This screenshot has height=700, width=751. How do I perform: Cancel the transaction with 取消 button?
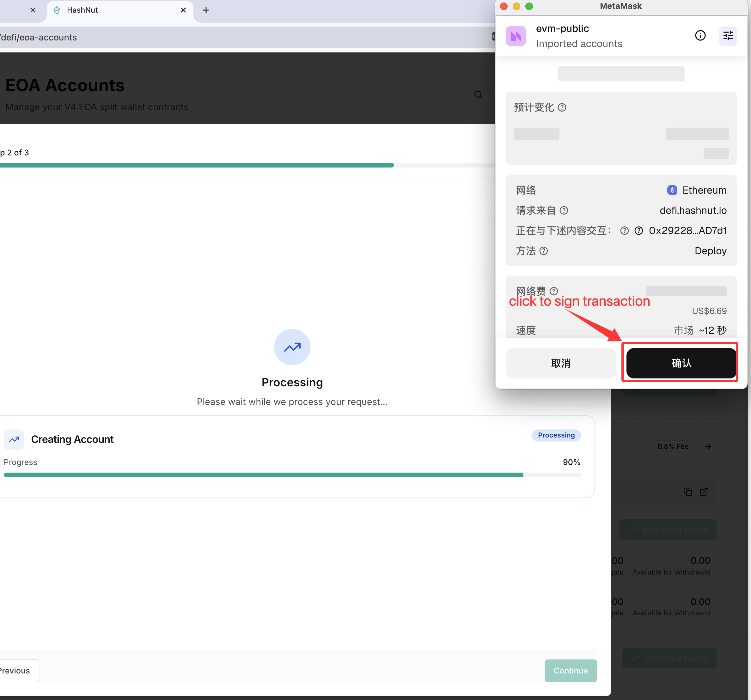click(561, 363)
